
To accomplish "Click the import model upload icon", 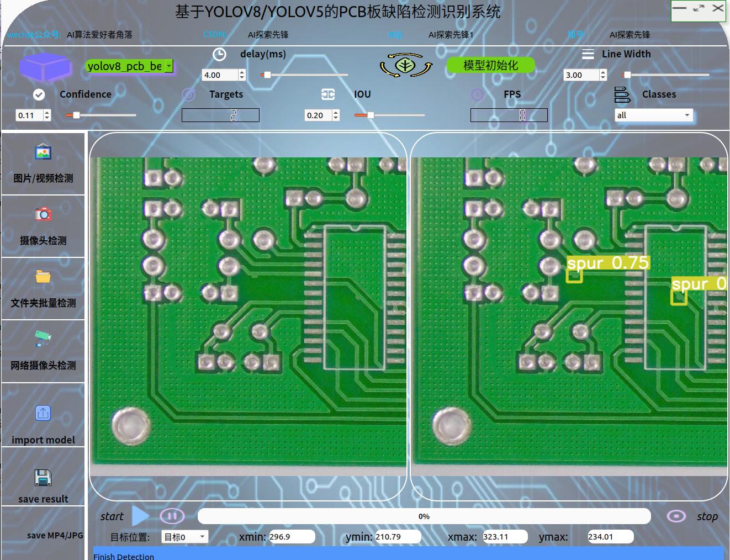I will point(42,413).
